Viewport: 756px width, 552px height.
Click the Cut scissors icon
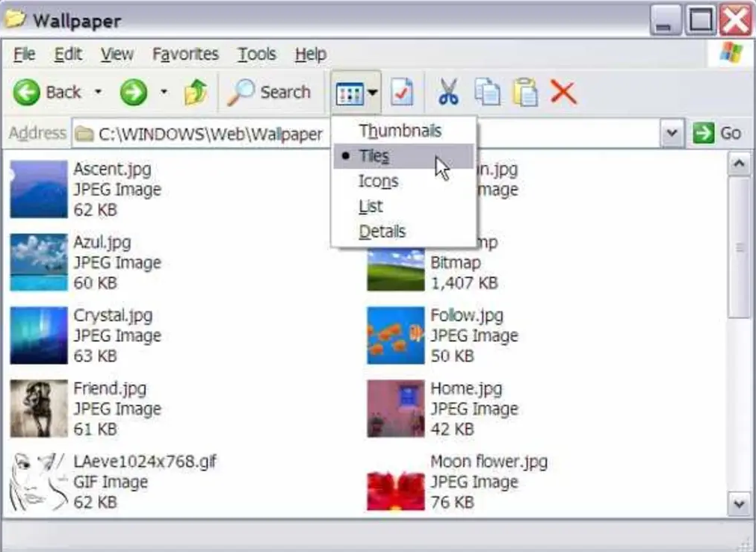pyautogui.click(x=447, y=93)
